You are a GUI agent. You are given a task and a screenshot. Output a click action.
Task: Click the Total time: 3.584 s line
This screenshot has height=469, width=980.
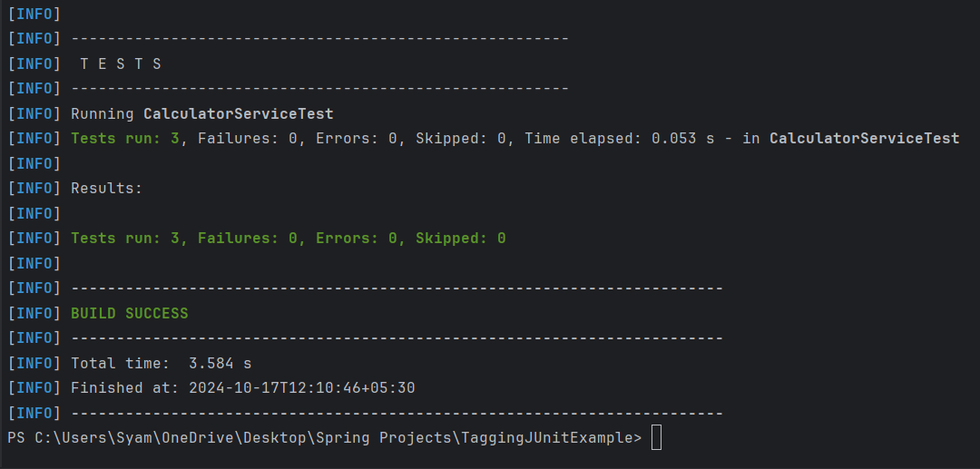click(x=161, y=363)
